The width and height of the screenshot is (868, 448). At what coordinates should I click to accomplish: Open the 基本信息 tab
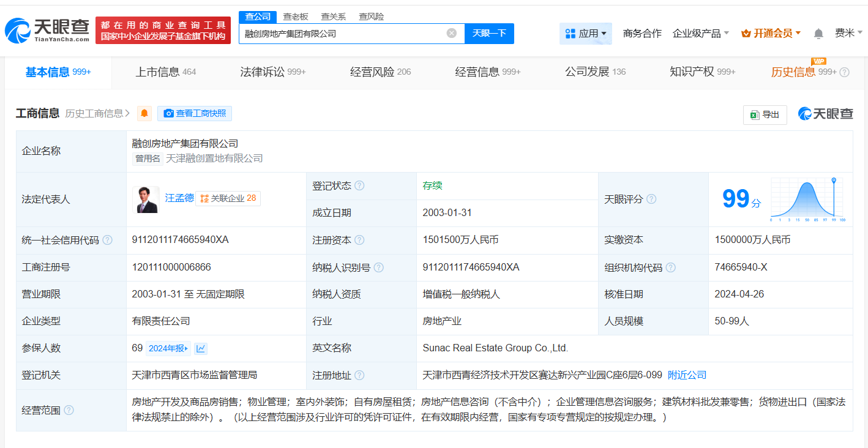coord(58,72)
